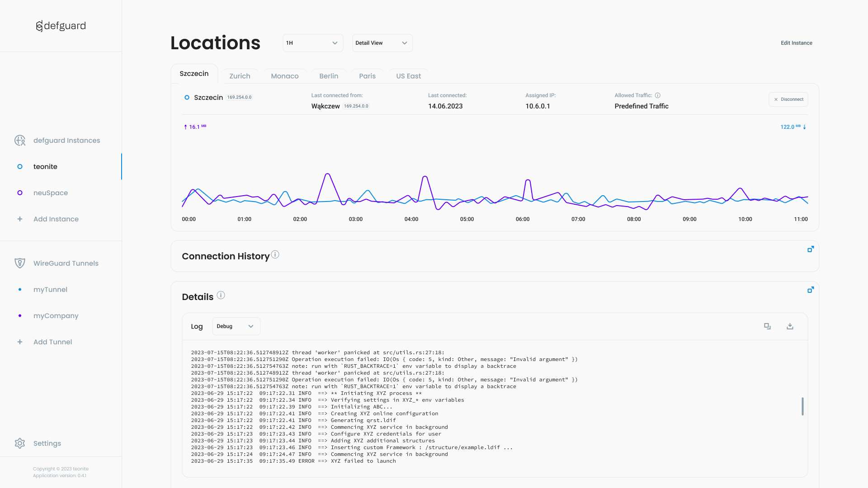Scroll the log output scrollbar
Image resolution: width=868 pixels, height=488 pixels.
pos(803,406)
